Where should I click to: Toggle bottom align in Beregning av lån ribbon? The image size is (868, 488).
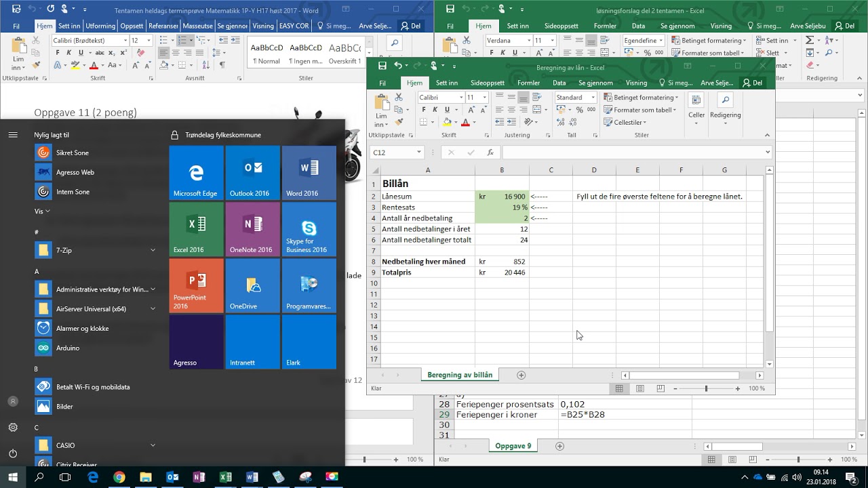tap(523, 98)
